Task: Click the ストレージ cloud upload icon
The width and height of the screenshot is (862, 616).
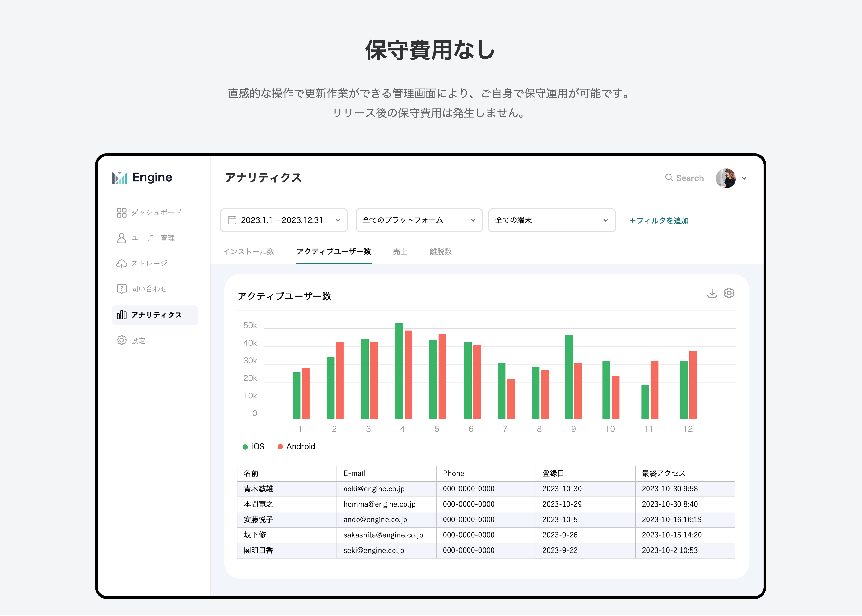Action: (121, 264)
